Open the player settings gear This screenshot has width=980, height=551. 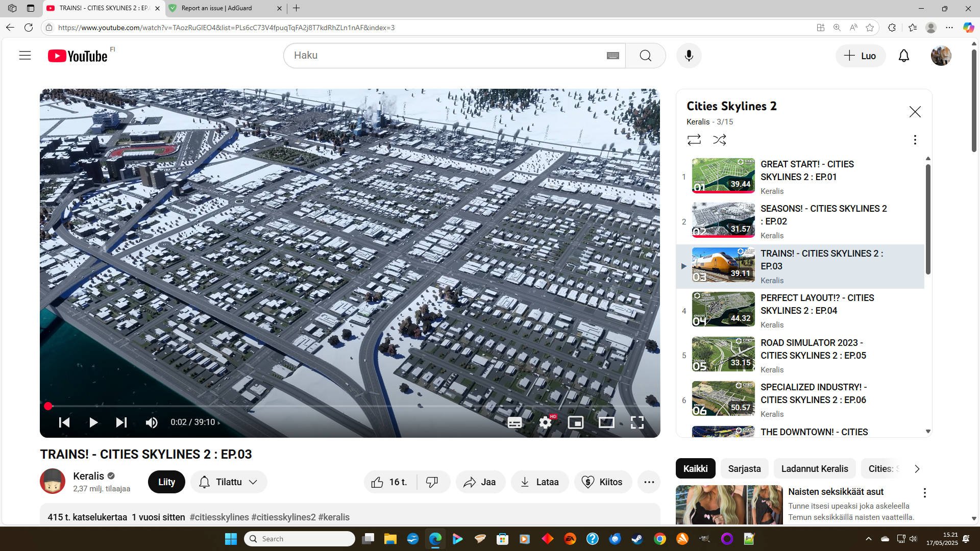pos(545,422)
